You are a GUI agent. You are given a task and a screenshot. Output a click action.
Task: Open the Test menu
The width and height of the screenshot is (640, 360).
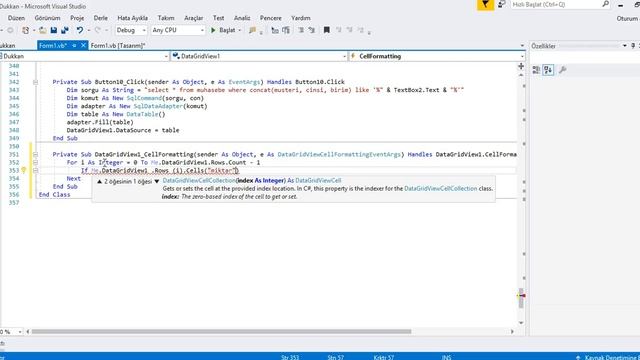tap(218, 18)
